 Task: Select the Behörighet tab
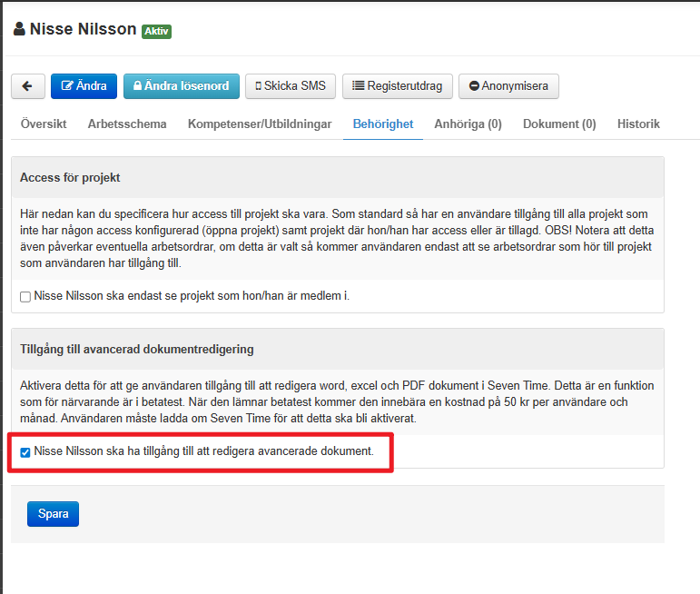[383, 124]
